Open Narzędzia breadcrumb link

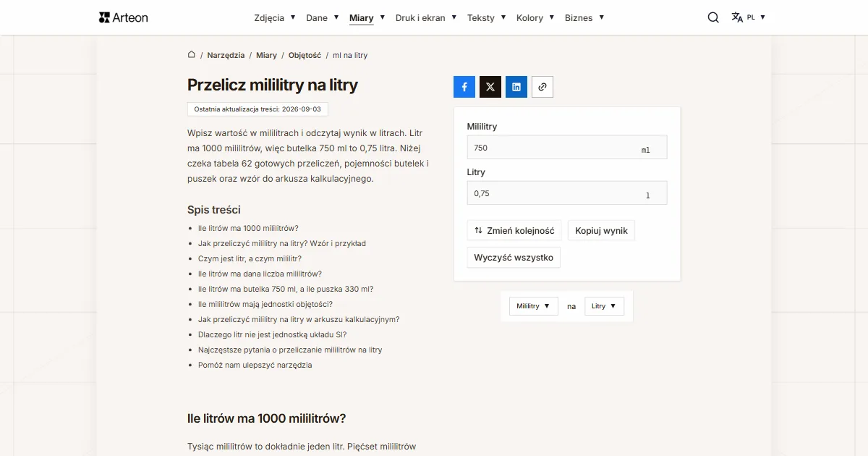[x=226, y=55]
